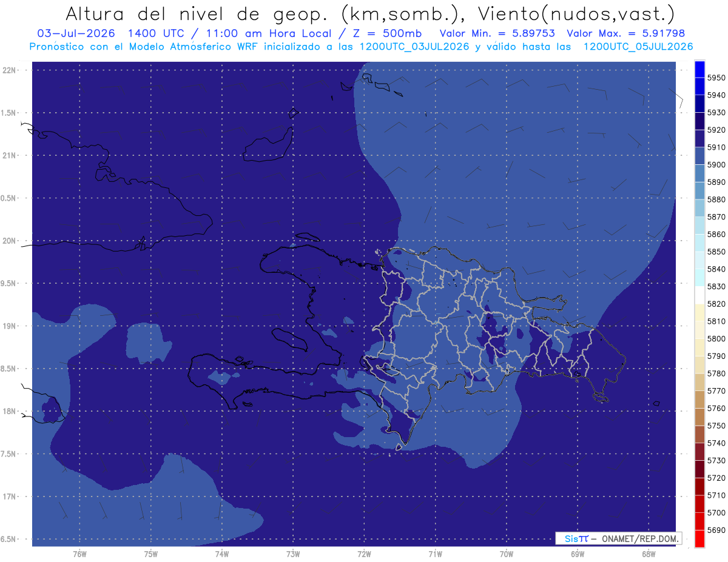Image resolution: width=728 pixels, height=562 pixels.
Task: Click the '73W' longitude label
Action: (293, 554)
